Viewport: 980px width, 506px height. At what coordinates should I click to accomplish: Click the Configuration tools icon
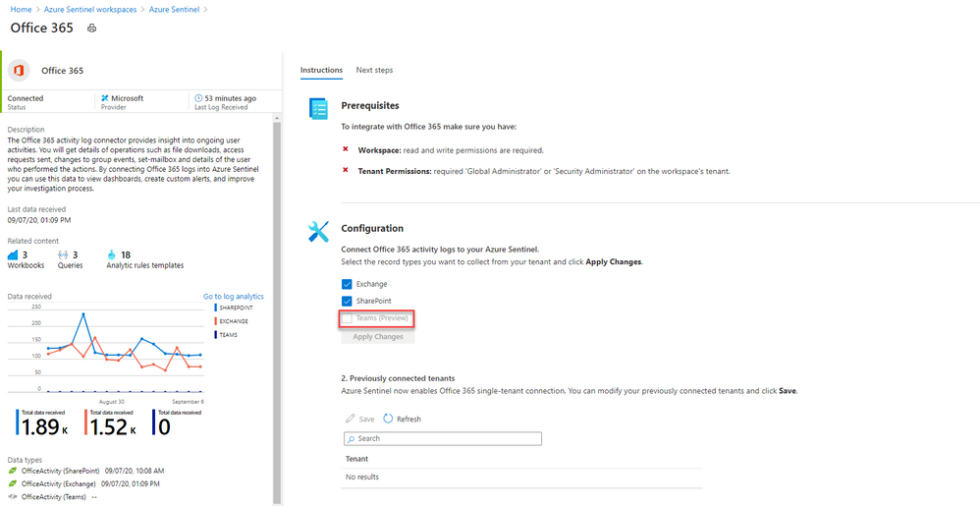(318, 232)
